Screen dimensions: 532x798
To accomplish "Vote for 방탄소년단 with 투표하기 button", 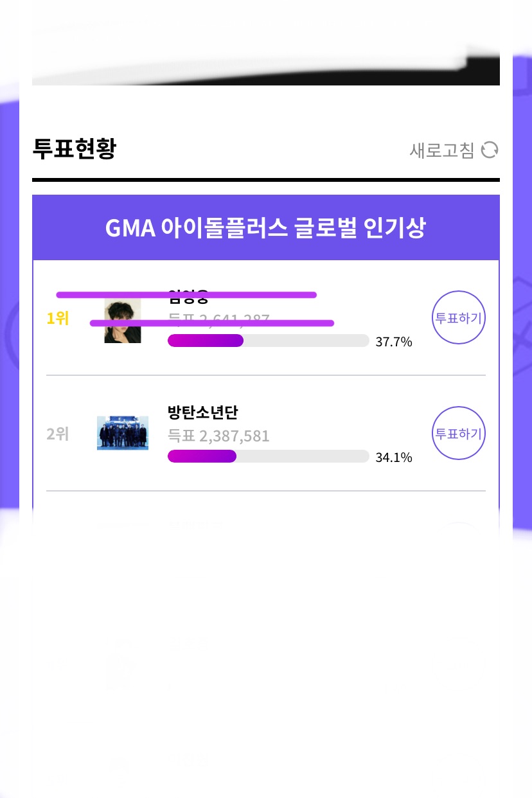I will pyautogui.click(x=459, y=433).
